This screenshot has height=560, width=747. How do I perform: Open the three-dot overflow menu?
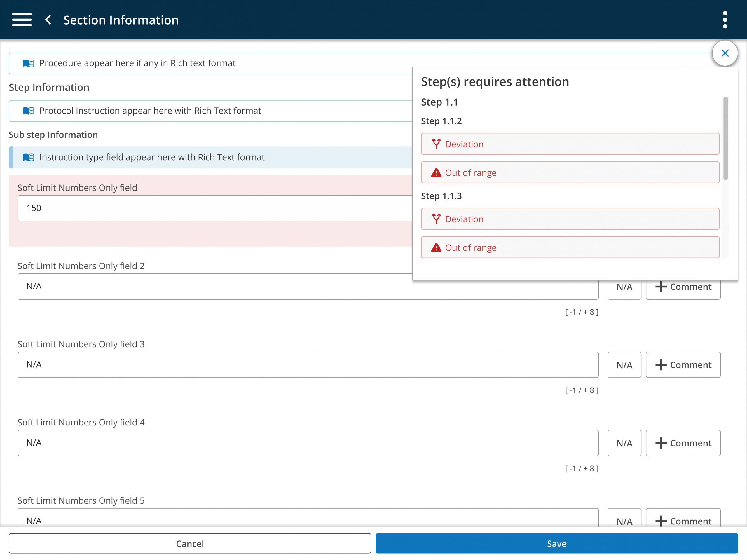click(x=725, y=20)
